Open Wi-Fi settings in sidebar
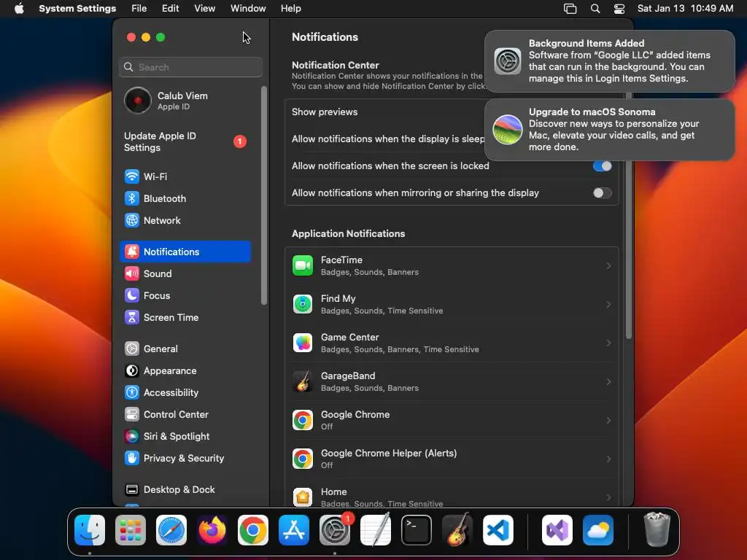 (185, 176)
